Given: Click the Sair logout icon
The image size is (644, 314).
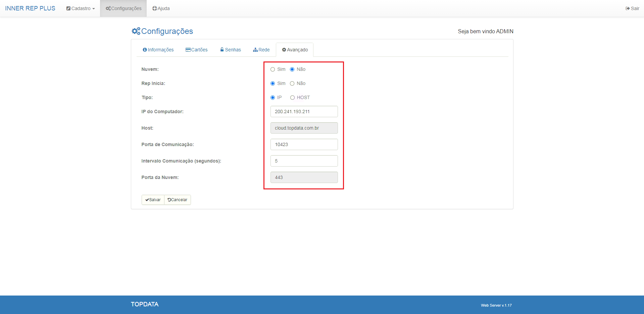Looking at the screenshot, I should point(628,8).
